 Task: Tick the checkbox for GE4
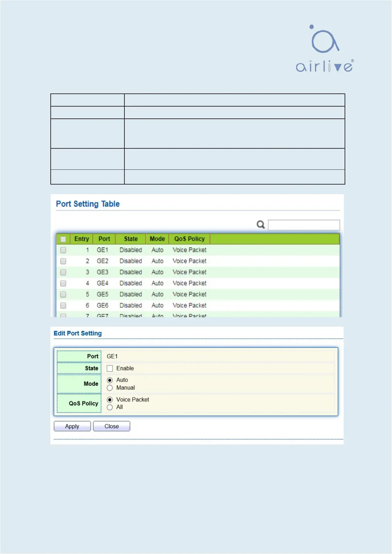tap(63, 283)
